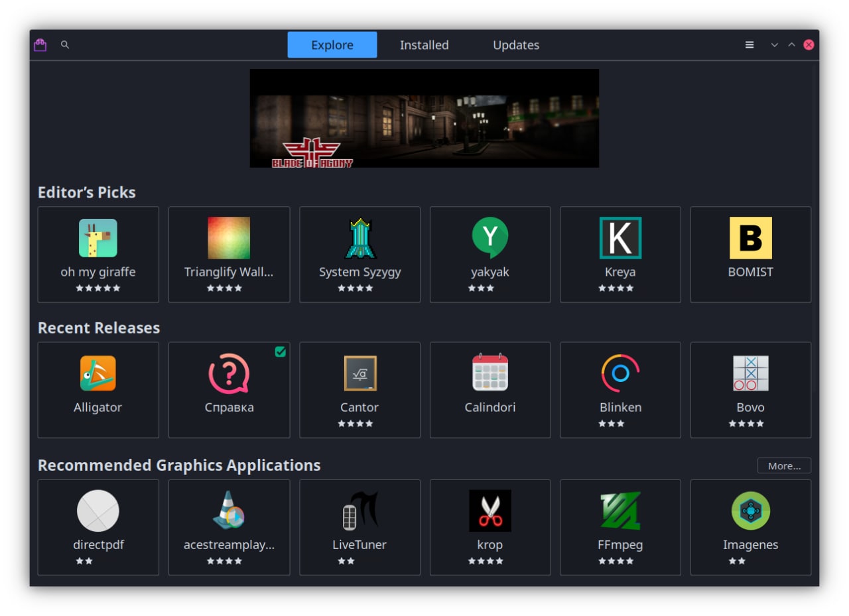Click the krop scissors icon

pos(490,511)
